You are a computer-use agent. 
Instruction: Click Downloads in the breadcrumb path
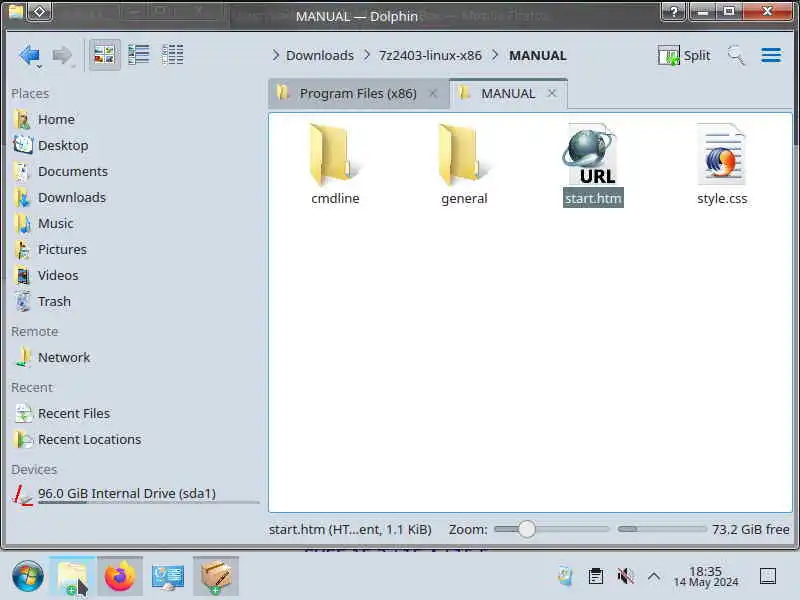click(320, 55)
